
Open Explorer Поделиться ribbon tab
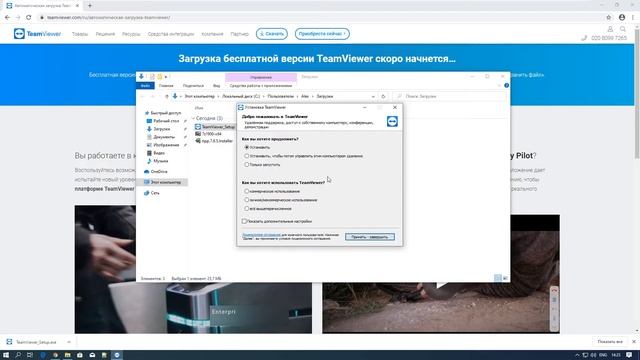[x=193, y=86]
